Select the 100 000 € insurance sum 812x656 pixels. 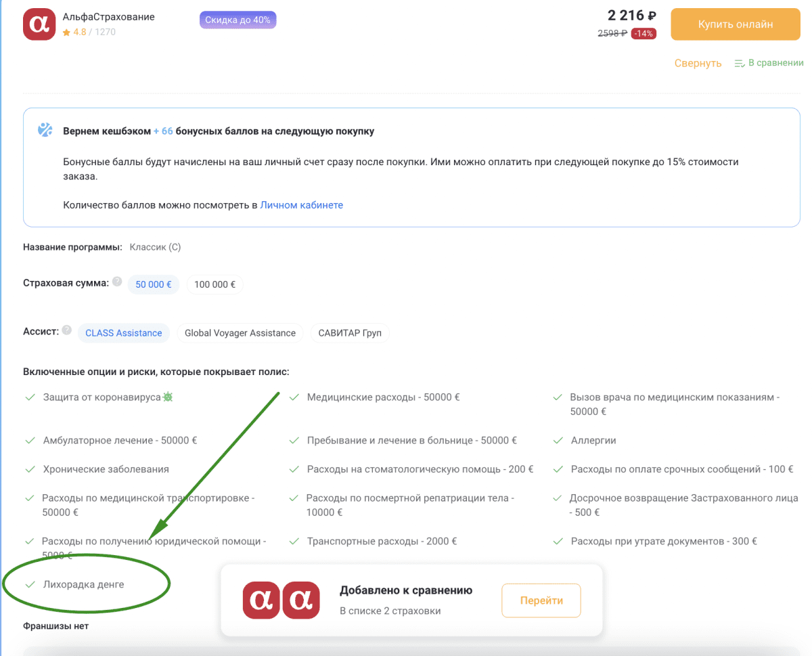tap(215, 284)
